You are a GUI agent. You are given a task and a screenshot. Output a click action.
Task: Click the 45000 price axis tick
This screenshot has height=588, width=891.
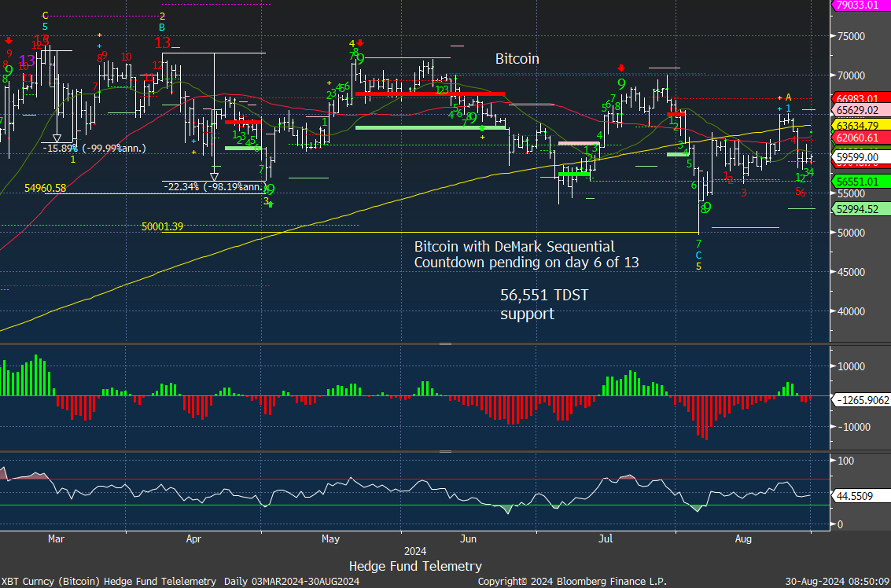849,272
